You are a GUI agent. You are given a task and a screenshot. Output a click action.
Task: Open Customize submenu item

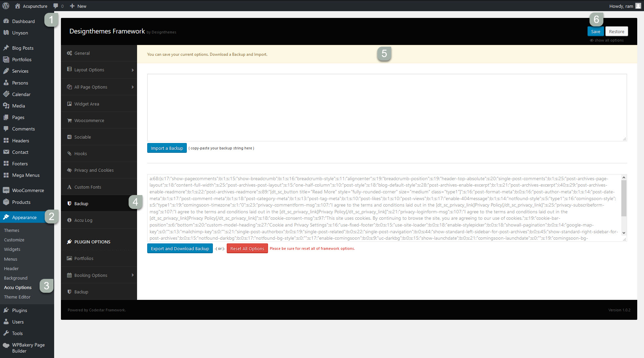click(14, 240)
